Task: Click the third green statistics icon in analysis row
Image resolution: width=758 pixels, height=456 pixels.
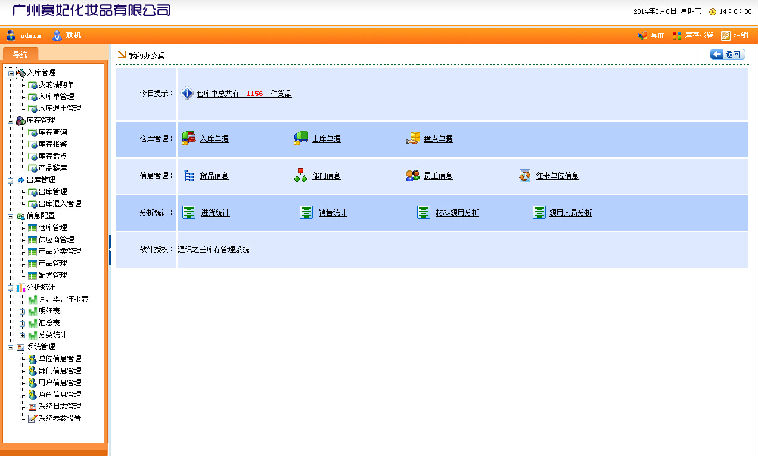Action: [423, 212]
